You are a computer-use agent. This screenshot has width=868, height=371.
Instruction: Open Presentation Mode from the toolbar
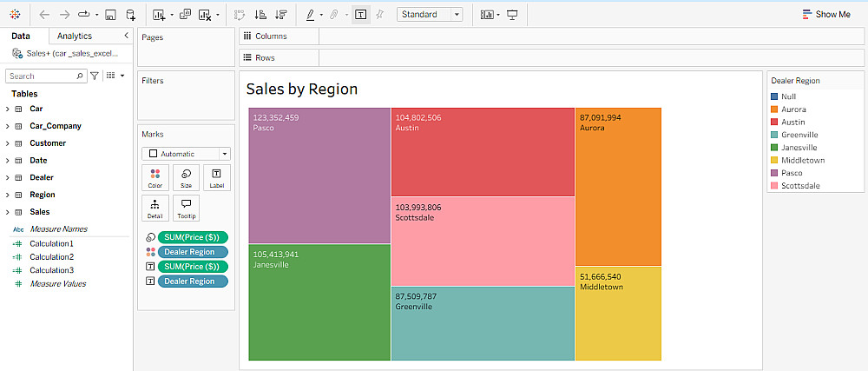tap(512, 15)
